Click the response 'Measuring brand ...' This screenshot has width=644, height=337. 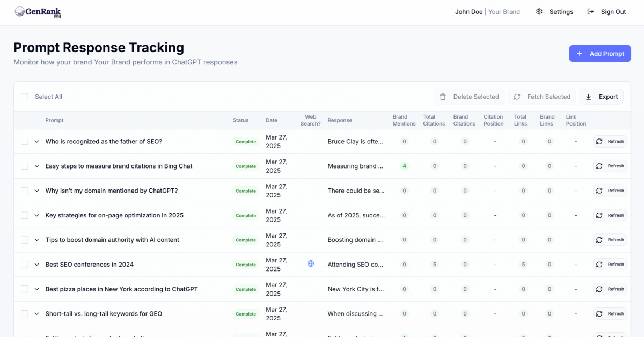(356, 166)
